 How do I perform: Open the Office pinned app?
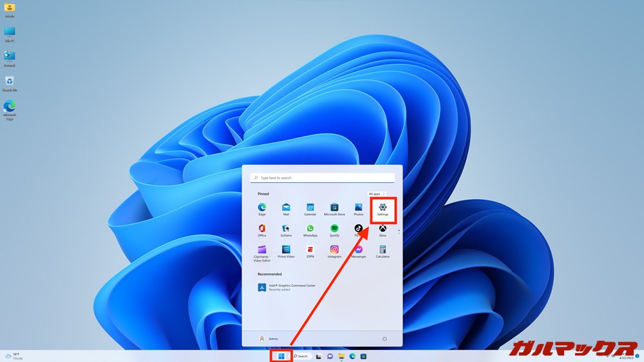click(x=261, y=231)
